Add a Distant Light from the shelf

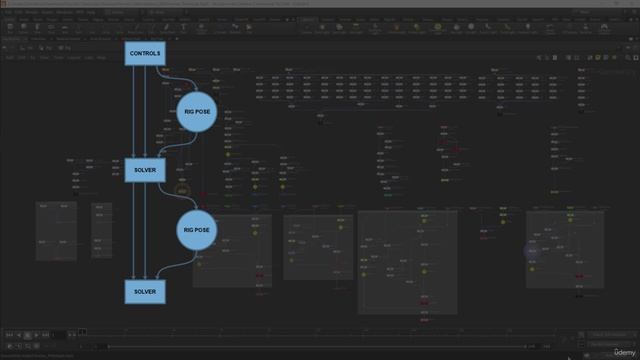tap(417, 28)
